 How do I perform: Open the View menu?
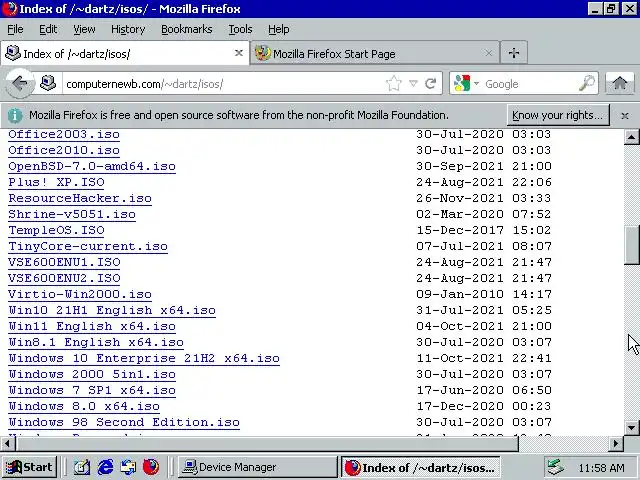84,29
